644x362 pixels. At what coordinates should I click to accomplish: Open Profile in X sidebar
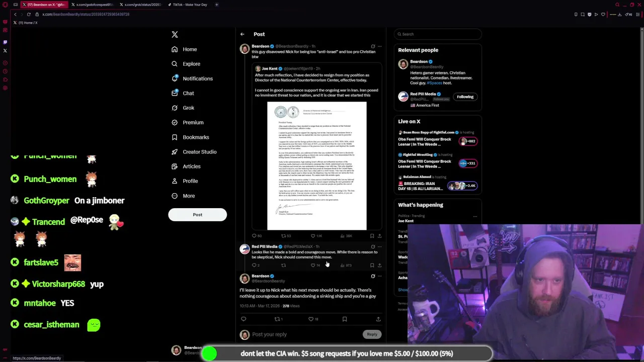point(185,180)
